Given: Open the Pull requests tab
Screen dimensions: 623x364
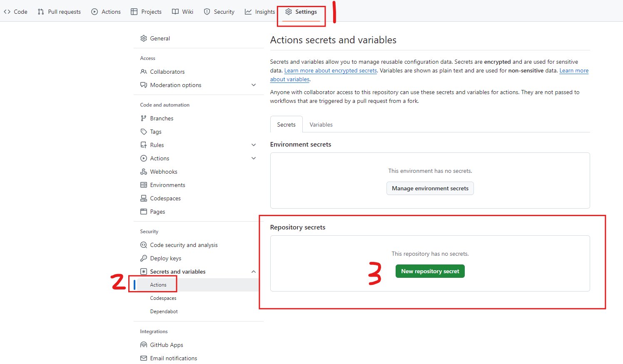Looking at the screenshot, I should [x=59, y=12].
